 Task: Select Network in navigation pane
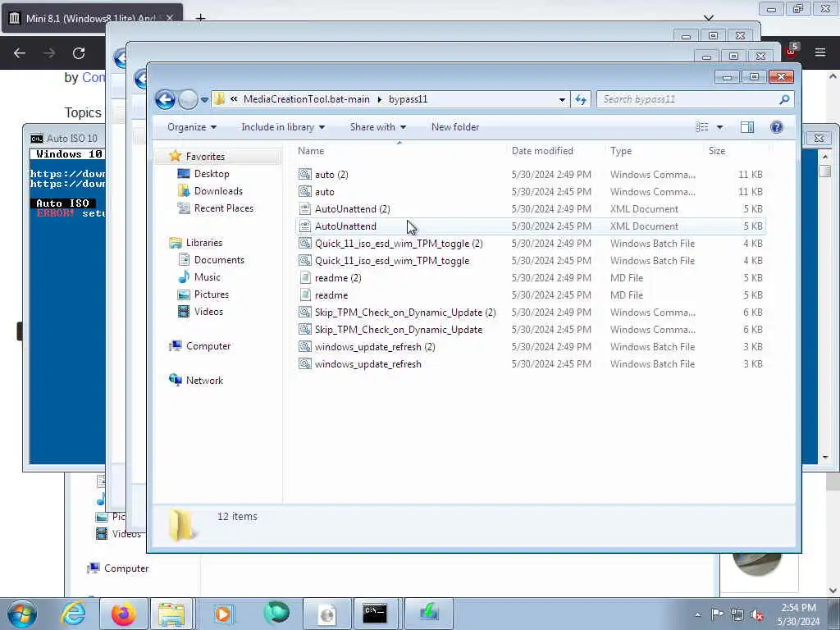click(x=204, y=381)
